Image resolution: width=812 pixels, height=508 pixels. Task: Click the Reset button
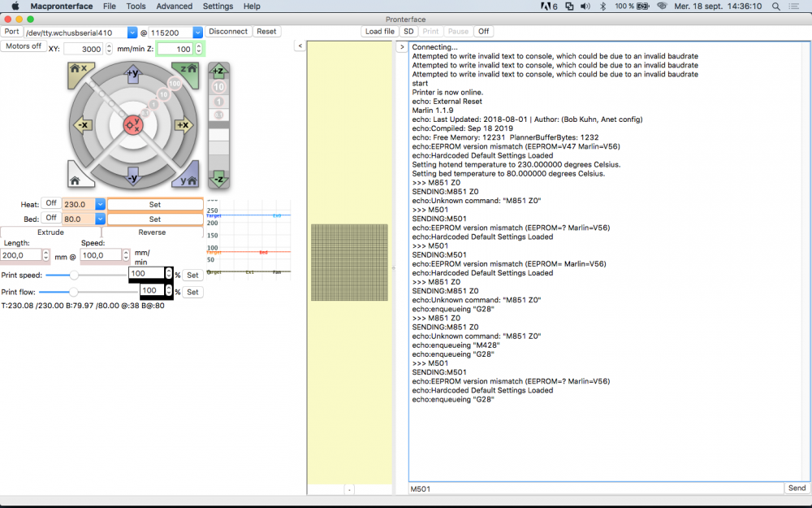coord(266,31)
